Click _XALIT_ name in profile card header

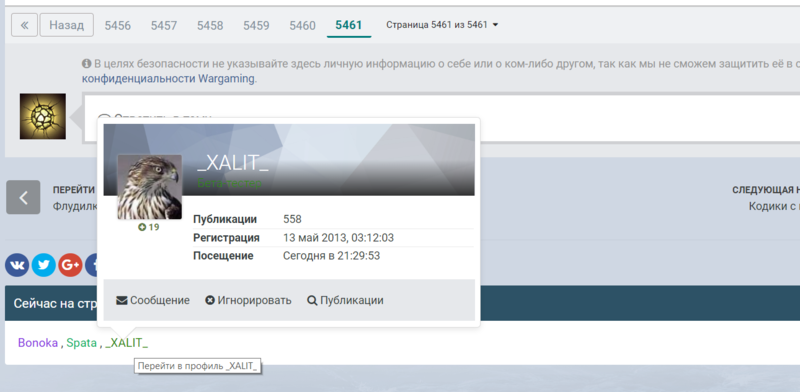click(233, 163)
